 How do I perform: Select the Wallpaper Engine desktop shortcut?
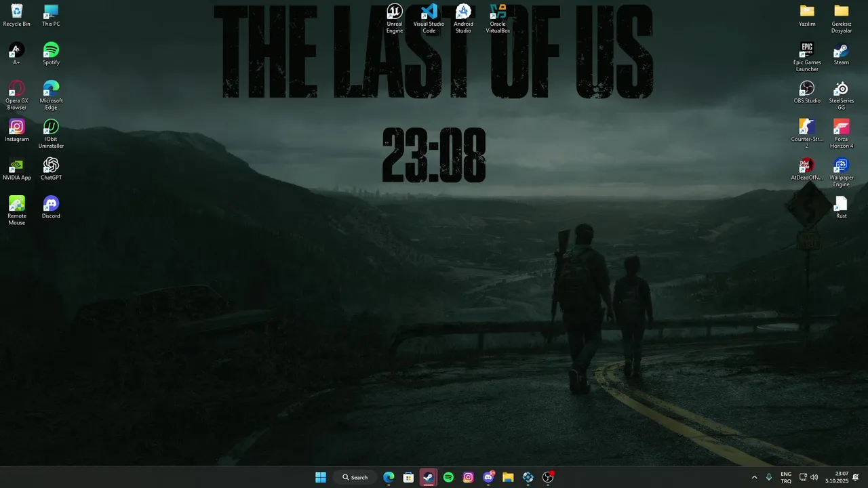(842, 173)
